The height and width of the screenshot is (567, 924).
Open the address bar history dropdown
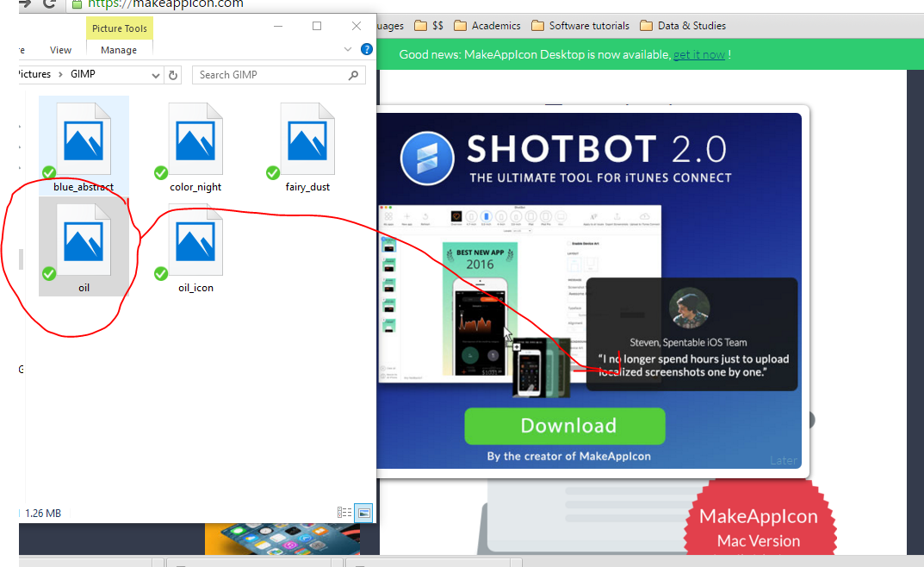pyautogui.click(x=156, y=76)
